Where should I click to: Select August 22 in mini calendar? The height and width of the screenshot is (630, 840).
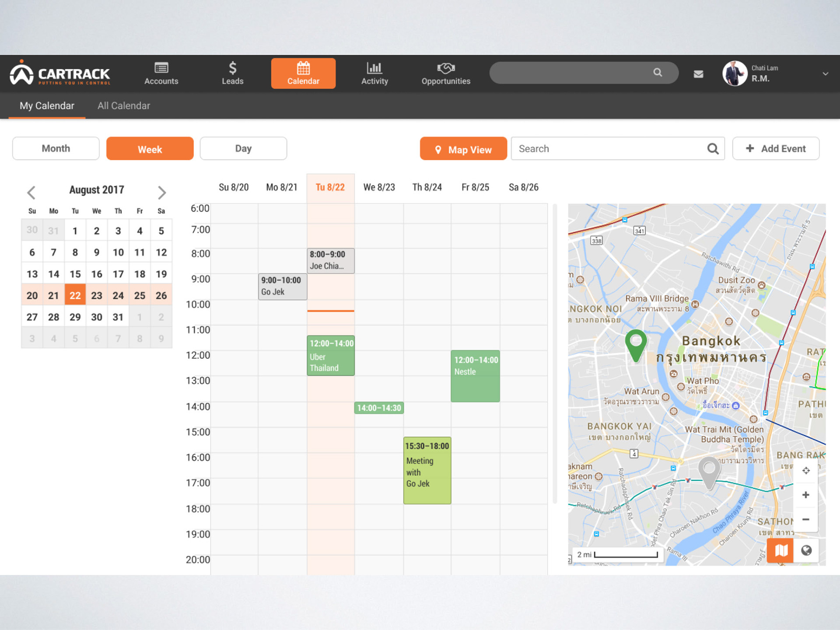click(x=75, y=295)
